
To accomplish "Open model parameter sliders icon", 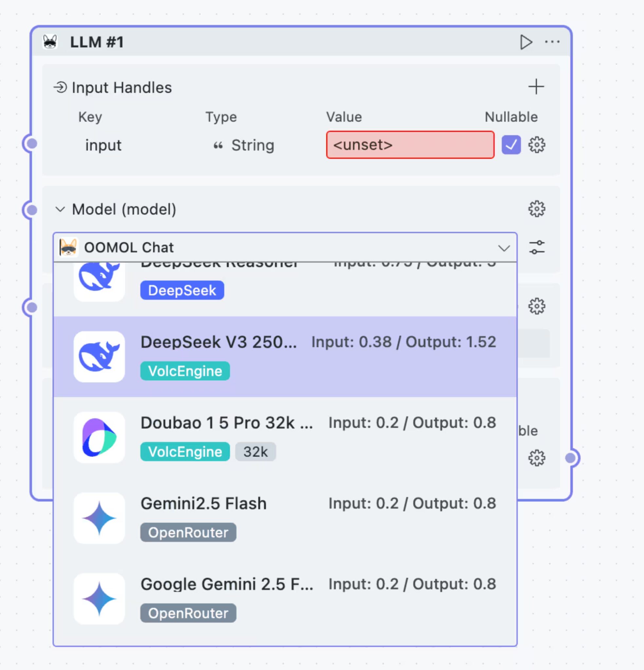I will 537,248.
